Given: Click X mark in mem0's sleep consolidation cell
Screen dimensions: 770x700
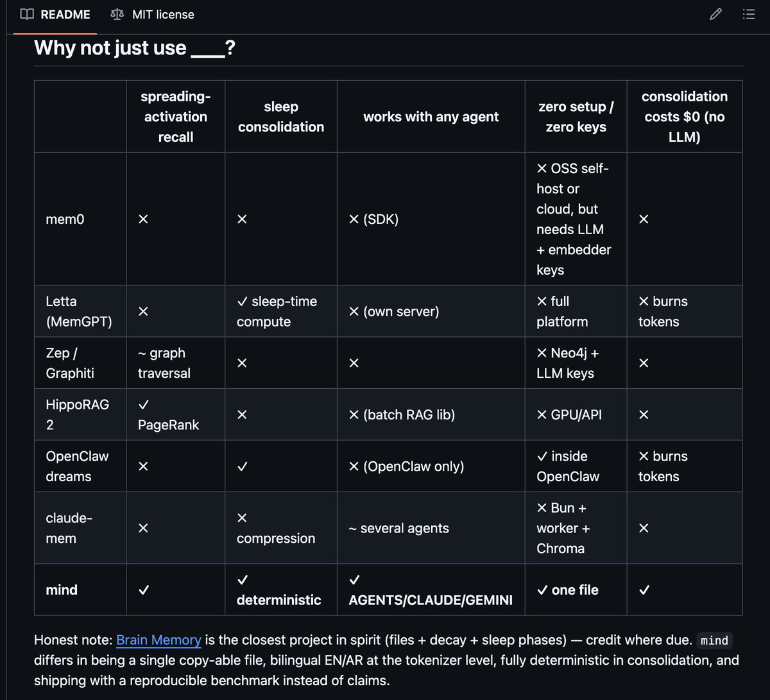Looking at the screenshot, I should coord(242,219).
